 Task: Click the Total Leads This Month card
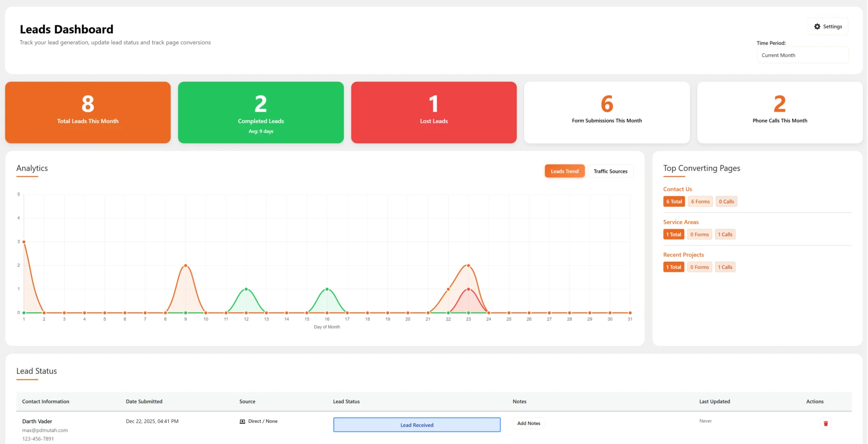click(88, 113)
